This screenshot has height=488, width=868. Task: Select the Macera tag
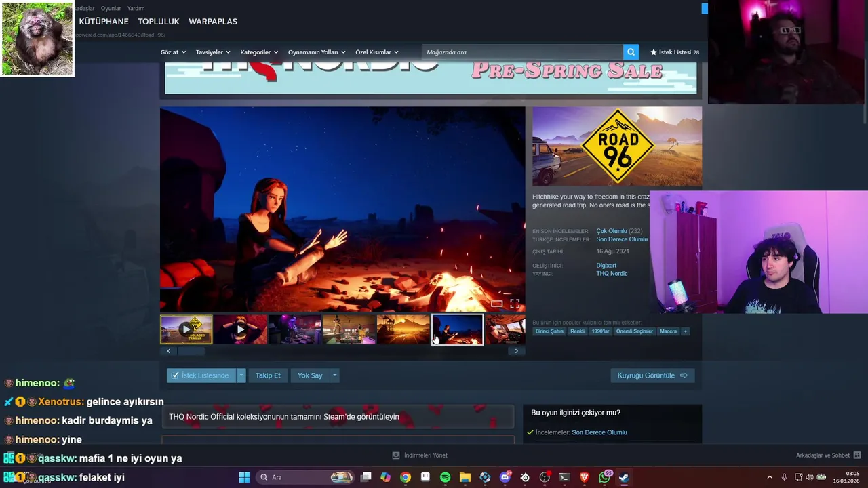tap(668, 331)
